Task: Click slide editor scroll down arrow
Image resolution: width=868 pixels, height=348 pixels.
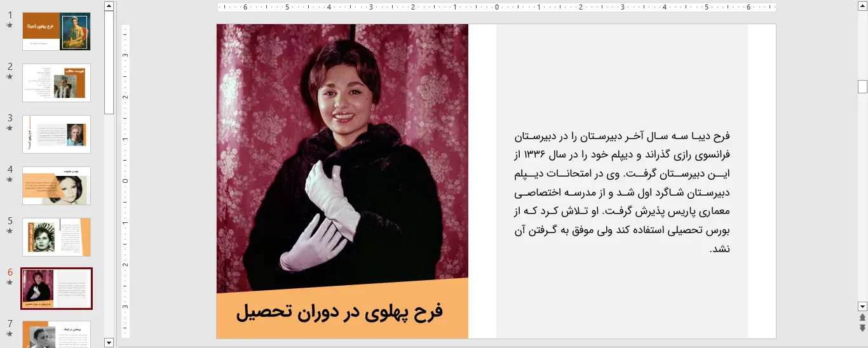Action: tap(862, 306)
